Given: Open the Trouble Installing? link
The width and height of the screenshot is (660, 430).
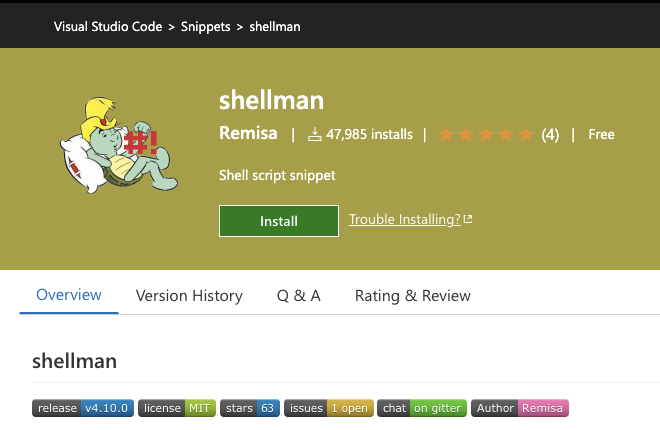Looking at the screenshot, I should [x=404, y=219].
